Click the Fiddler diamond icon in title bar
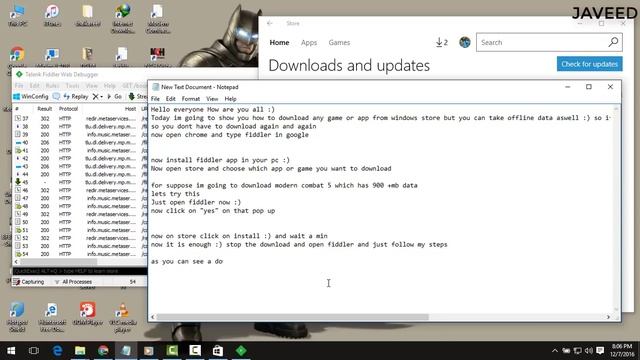The height and width of the screenshot is (360, 640). point(19,74)
